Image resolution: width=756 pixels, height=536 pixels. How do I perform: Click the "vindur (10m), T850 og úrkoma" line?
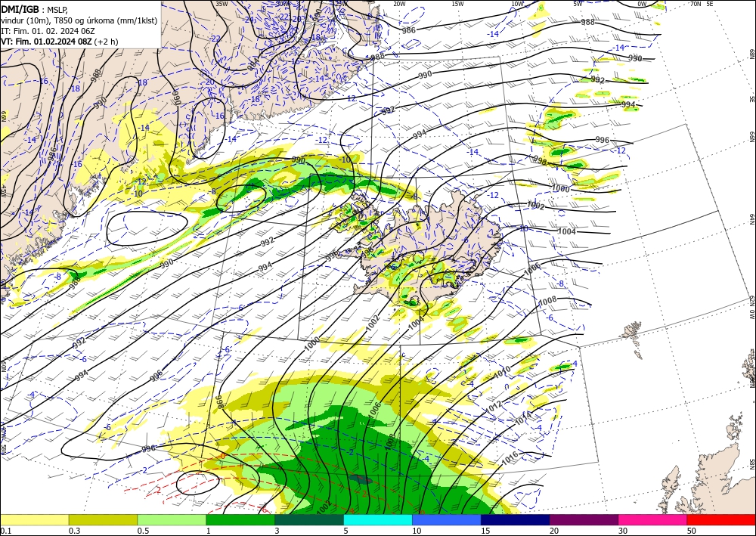(x=79, y=20)
